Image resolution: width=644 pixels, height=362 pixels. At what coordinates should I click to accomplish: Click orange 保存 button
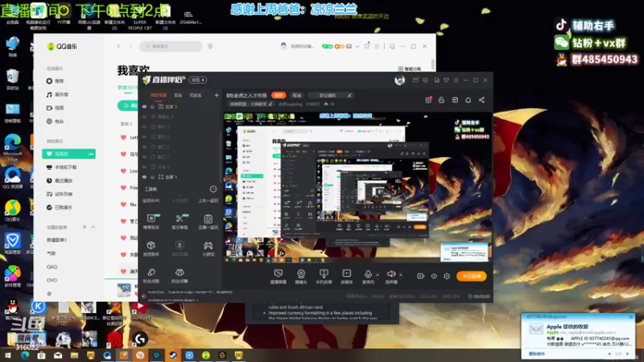[279, 95]
